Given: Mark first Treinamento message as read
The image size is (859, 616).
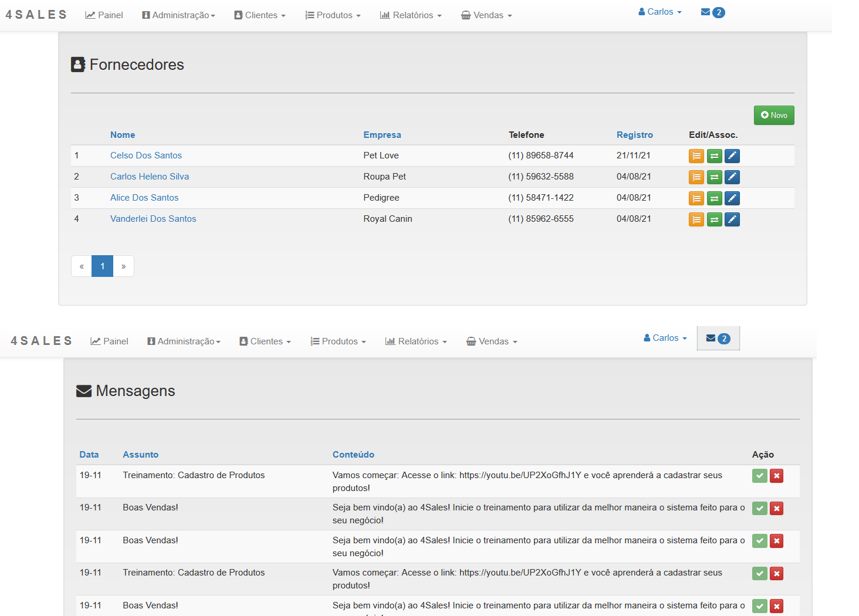Looking at the screenshot, I should [x=759, y=476].
